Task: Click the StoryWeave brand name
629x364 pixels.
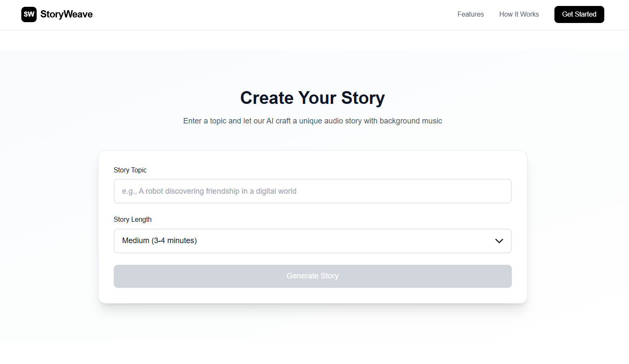Action: 66,14
